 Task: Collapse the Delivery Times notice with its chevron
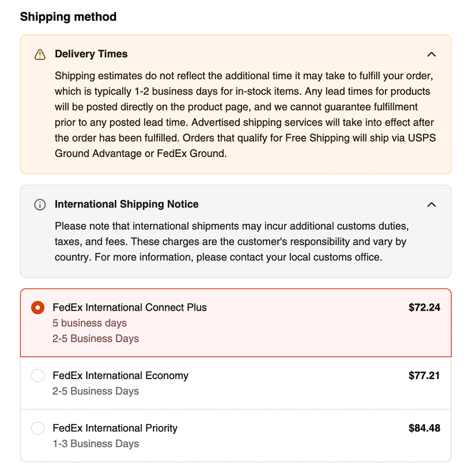point(431,55)
